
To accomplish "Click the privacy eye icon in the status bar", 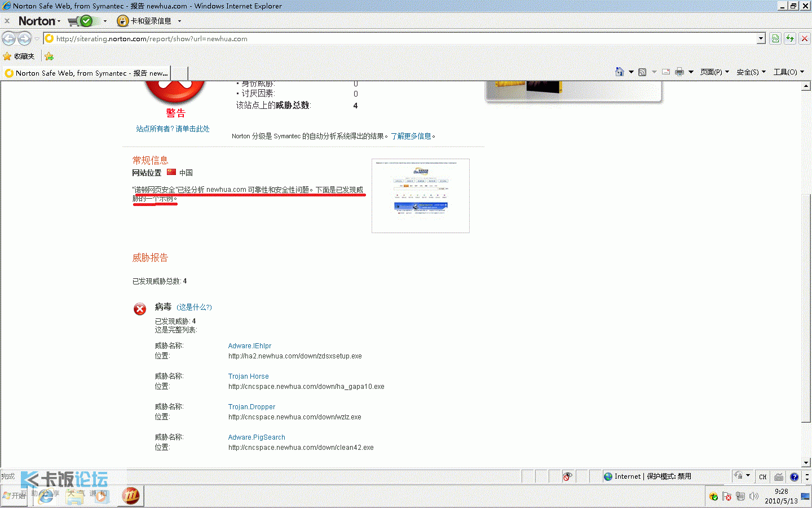I will (567, 476).
